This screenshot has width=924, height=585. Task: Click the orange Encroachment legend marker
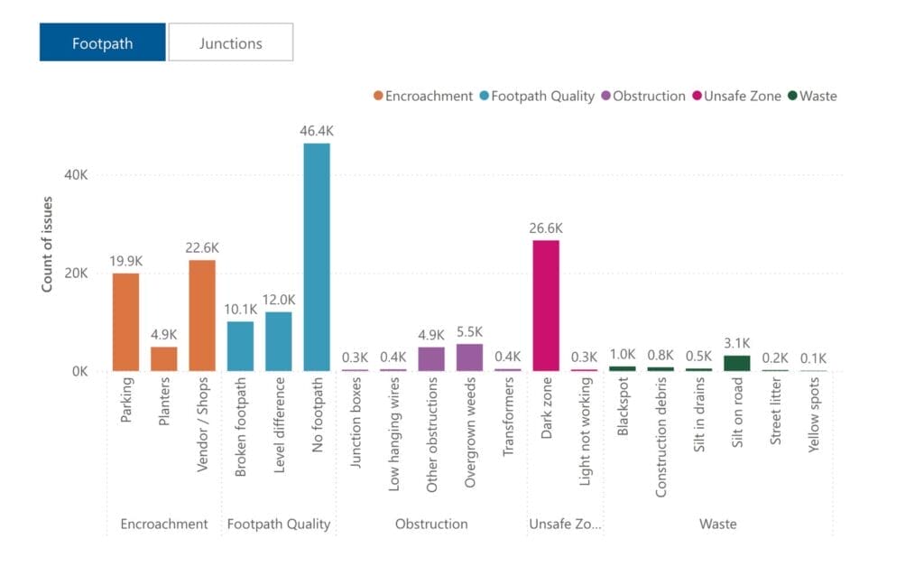pyautogui.click(x=376, y=96)
